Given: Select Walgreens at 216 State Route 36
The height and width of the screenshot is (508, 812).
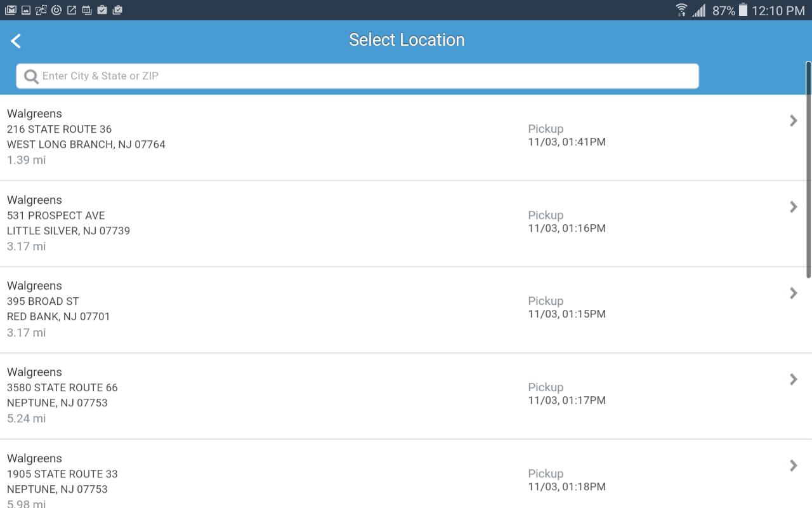Looking at the screenshot, I should (406, 137).
